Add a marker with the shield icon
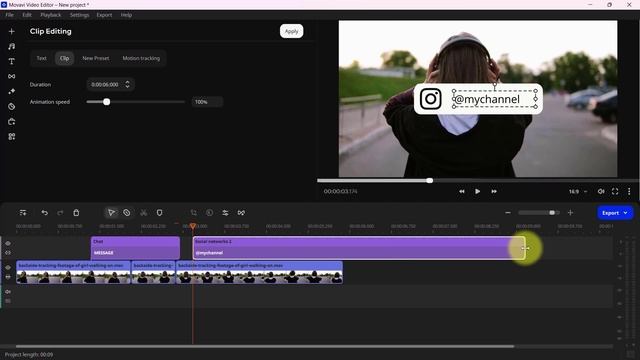 [160, 213]
